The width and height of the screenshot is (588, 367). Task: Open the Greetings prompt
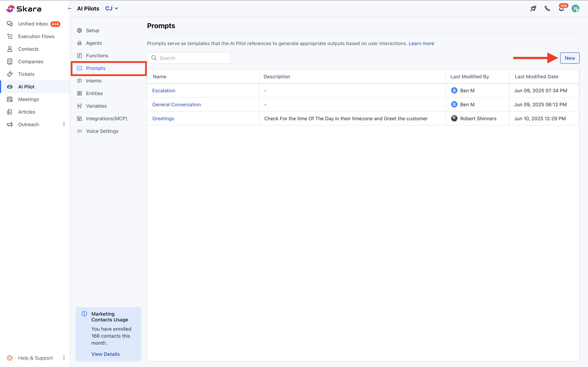coord(163,118)
